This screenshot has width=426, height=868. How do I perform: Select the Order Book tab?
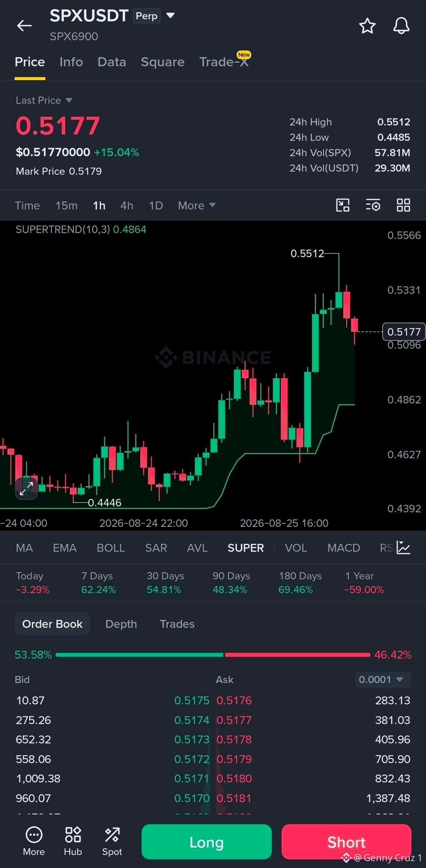[52, 623]
